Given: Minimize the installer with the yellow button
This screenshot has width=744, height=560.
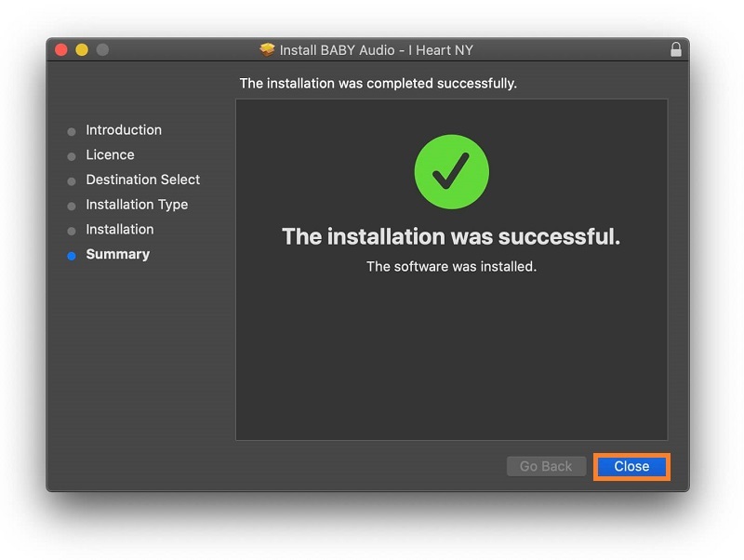Looking at the screenshot, I should (x=82, y=50).
